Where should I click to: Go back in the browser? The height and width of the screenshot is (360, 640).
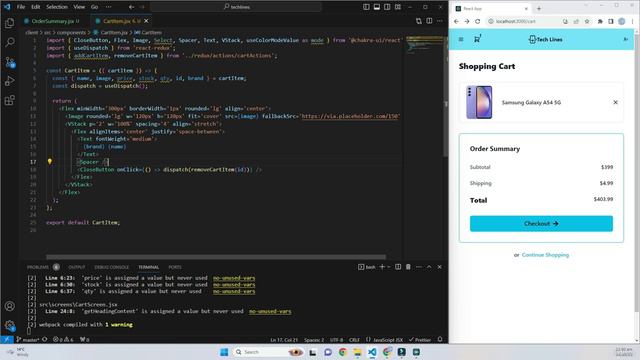(x=456, y=21)
